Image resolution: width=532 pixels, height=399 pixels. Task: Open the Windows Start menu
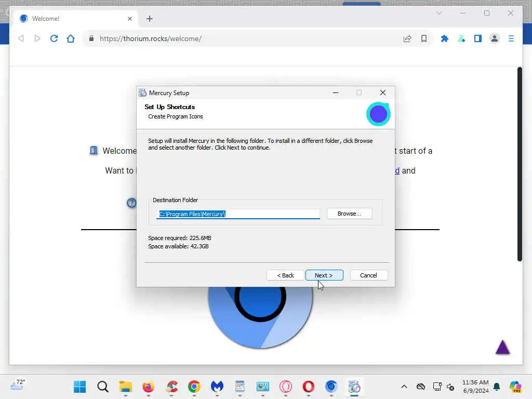click(79, 387)
